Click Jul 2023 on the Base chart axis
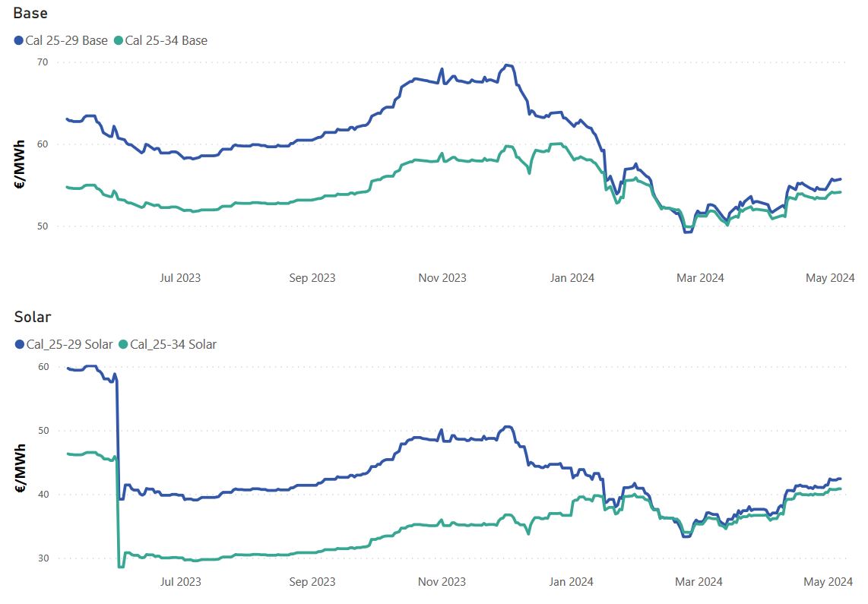The image size is (868, 604). pos(180,278)
